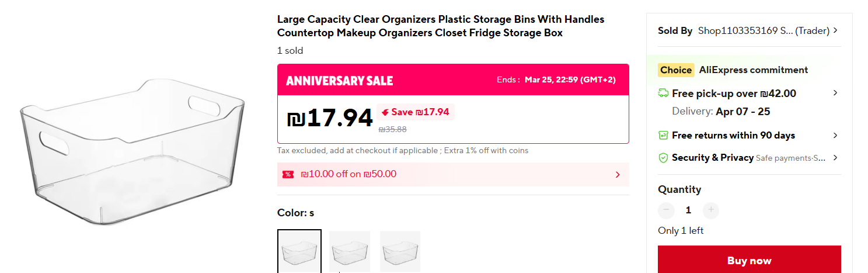Click the yellow Choice badge

coord(675,70)
